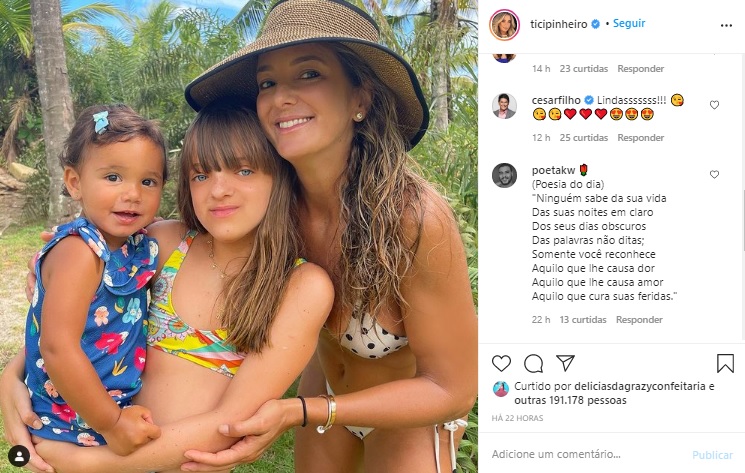Reply to cesarfilho's comment

640,138
